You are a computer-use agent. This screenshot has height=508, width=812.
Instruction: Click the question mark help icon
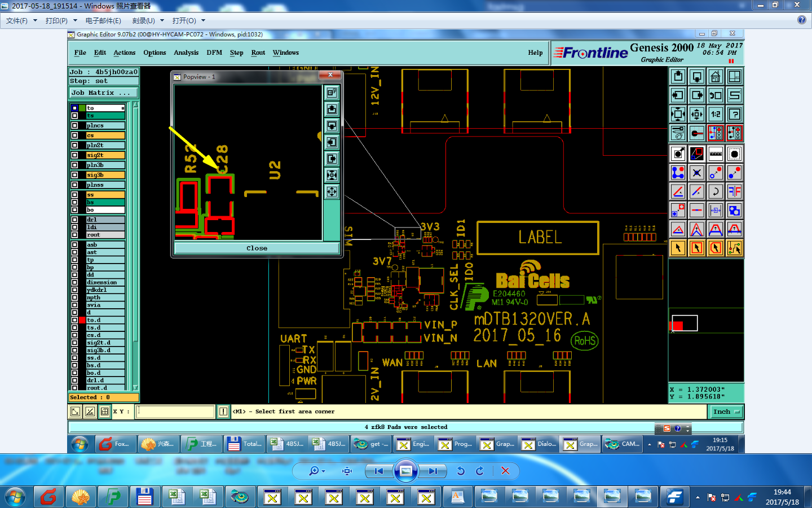coord(734,114)
